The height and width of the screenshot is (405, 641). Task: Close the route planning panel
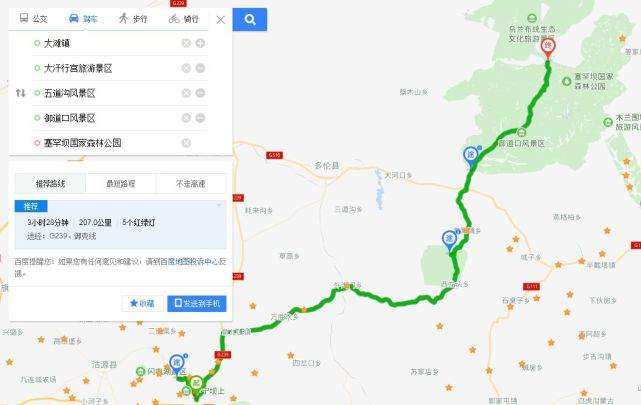220,20
